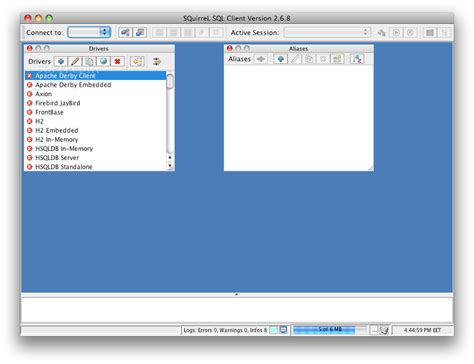Click the Drivers list scrollbar up arrow
474x364 pixels.
pyautogui.click(x=170, y=157)
